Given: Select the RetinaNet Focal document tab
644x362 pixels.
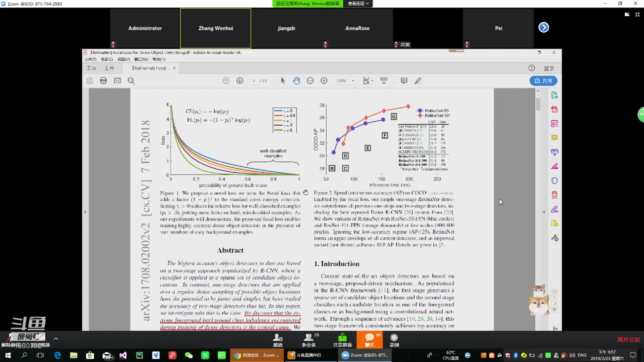Looking at the screenshot, I should tap(149, 68).
